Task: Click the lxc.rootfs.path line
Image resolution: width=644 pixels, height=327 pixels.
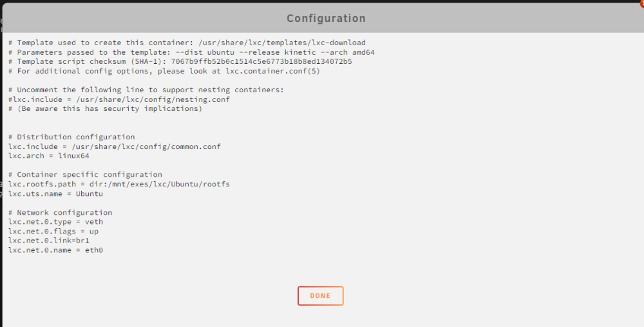Action: 119,184
